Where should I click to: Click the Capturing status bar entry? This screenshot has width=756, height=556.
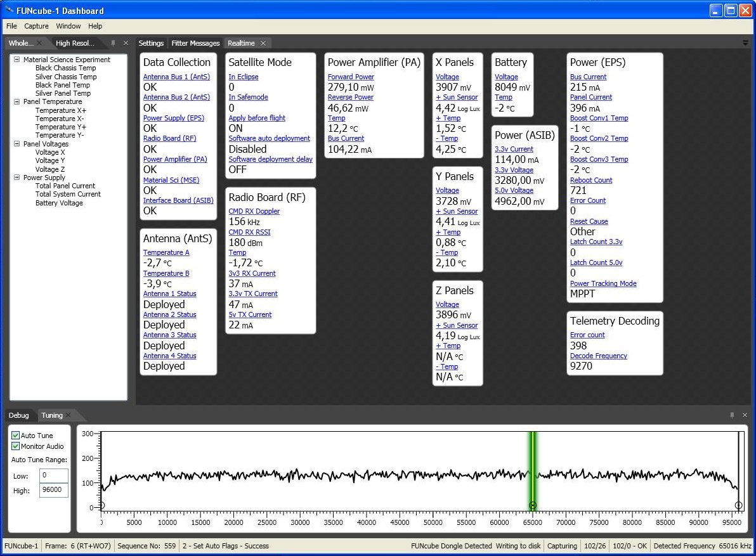click(562, 546)
